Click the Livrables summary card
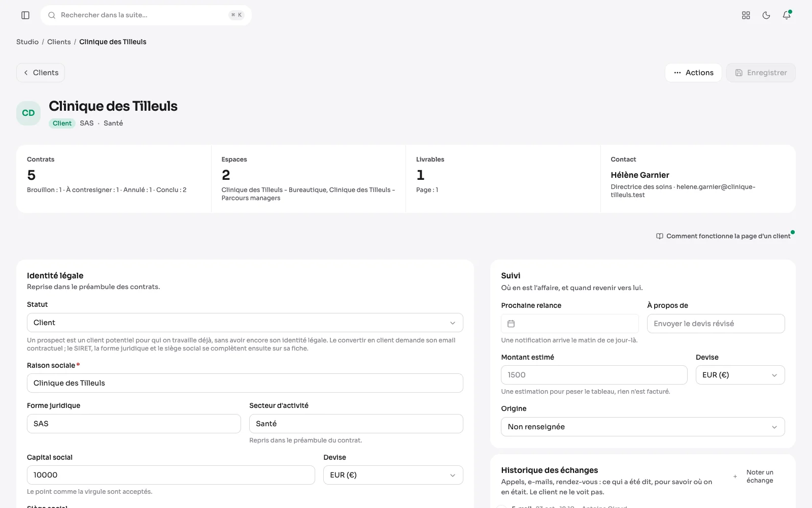 503,179
